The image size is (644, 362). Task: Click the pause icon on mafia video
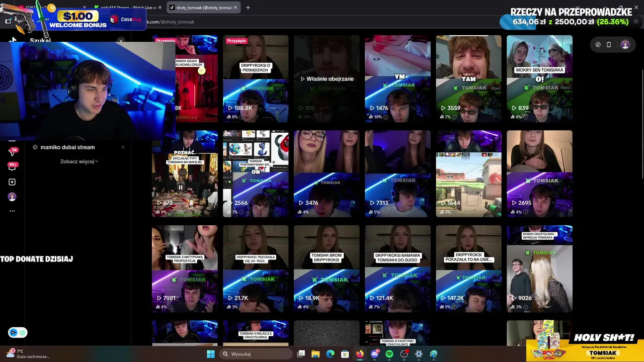(x=180, y=188)
